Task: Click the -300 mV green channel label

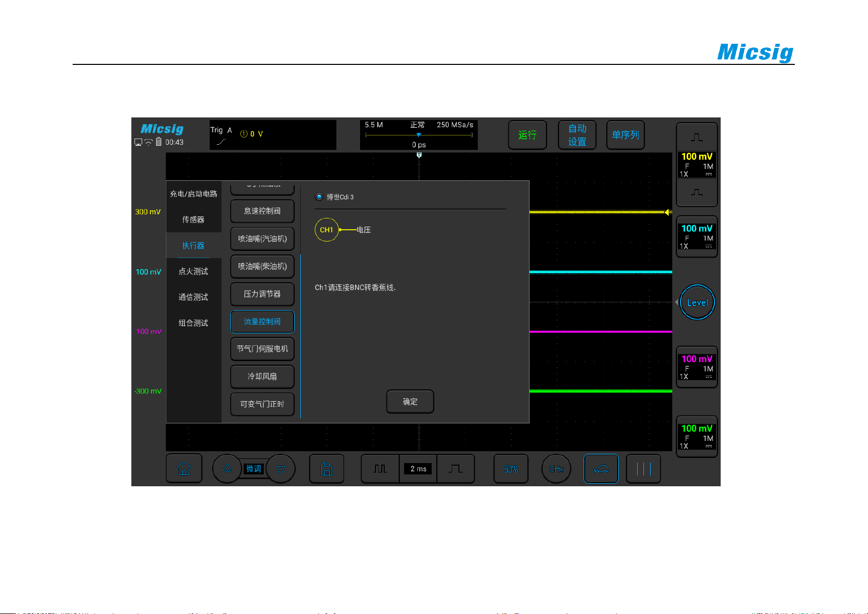Action: click(x=148, y=391)
